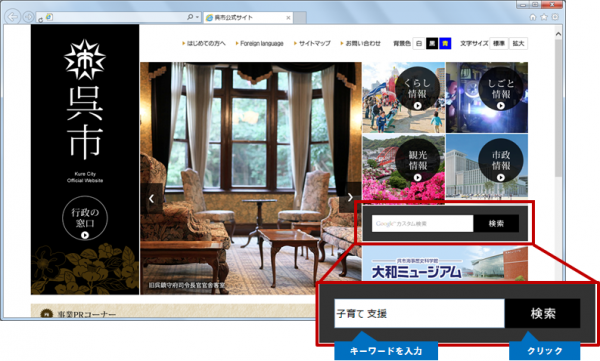The height and width of the screenshot is (361, 600).
Task: Click the 検索 button beside Google search
Action: click(496, 224)
